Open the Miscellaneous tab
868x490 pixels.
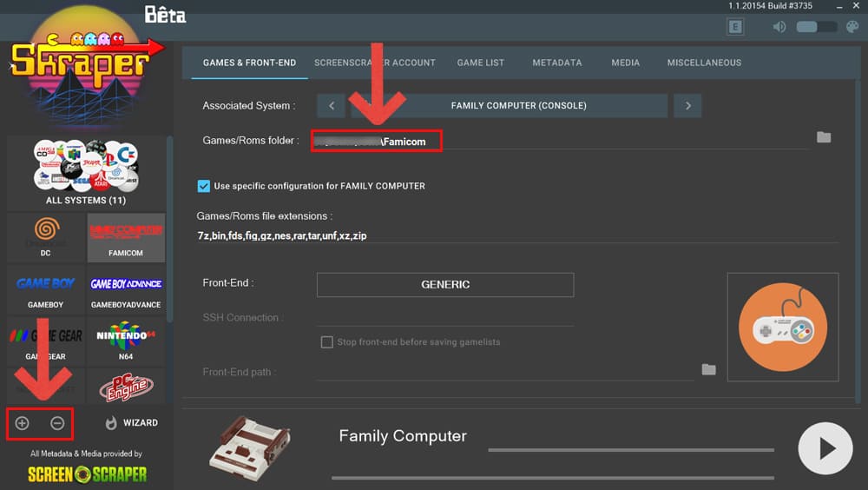(x=704, y=63)
